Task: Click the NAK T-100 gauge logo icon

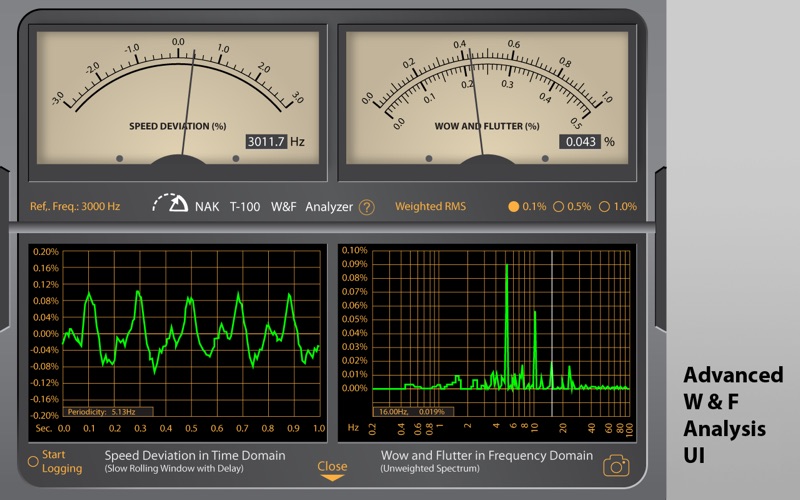Action: 170,203
